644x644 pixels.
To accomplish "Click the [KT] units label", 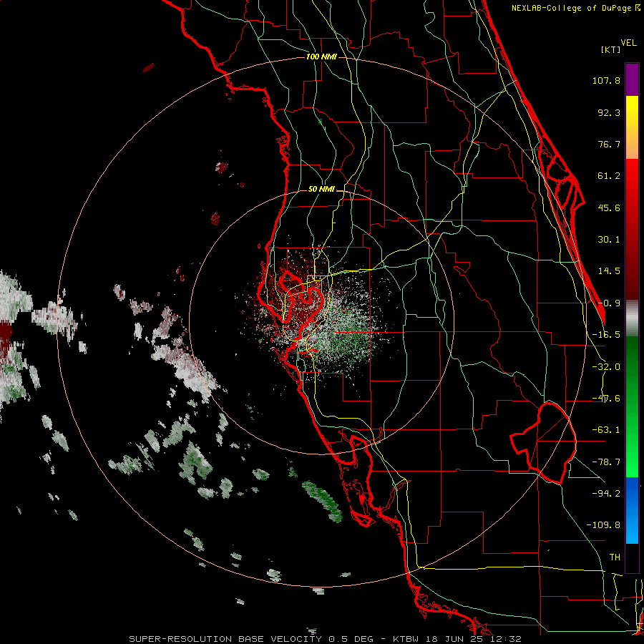I will [611, 49].
